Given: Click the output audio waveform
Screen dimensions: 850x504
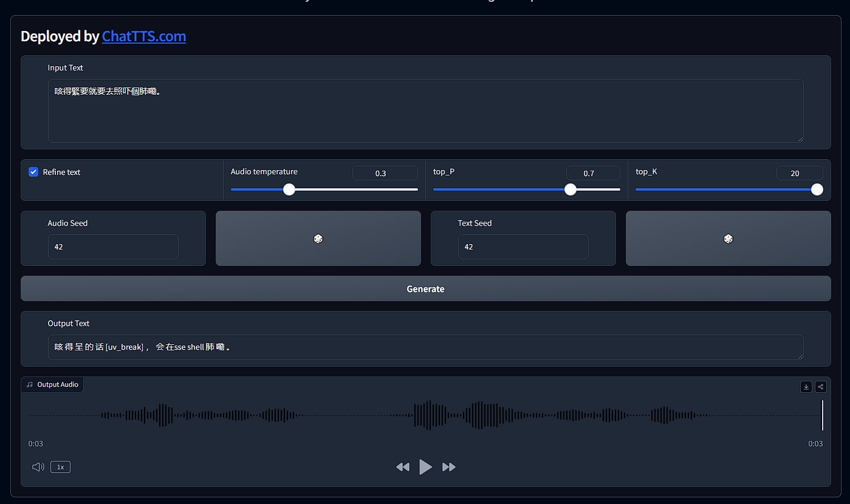Looking at the screenshot, I should point(425,415).
